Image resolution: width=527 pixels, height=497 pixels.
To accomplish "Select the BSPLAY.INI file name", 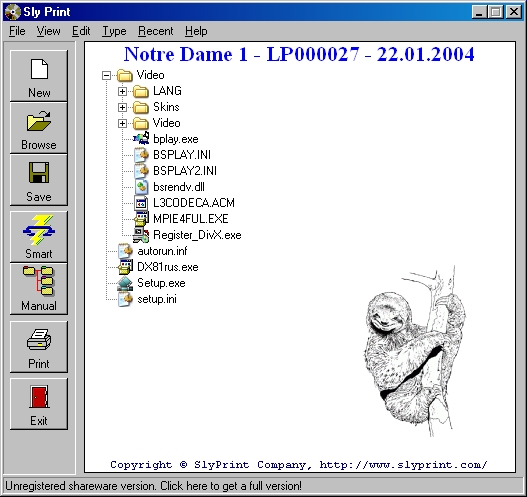I will pyautogui.click(x=182, y=155).
